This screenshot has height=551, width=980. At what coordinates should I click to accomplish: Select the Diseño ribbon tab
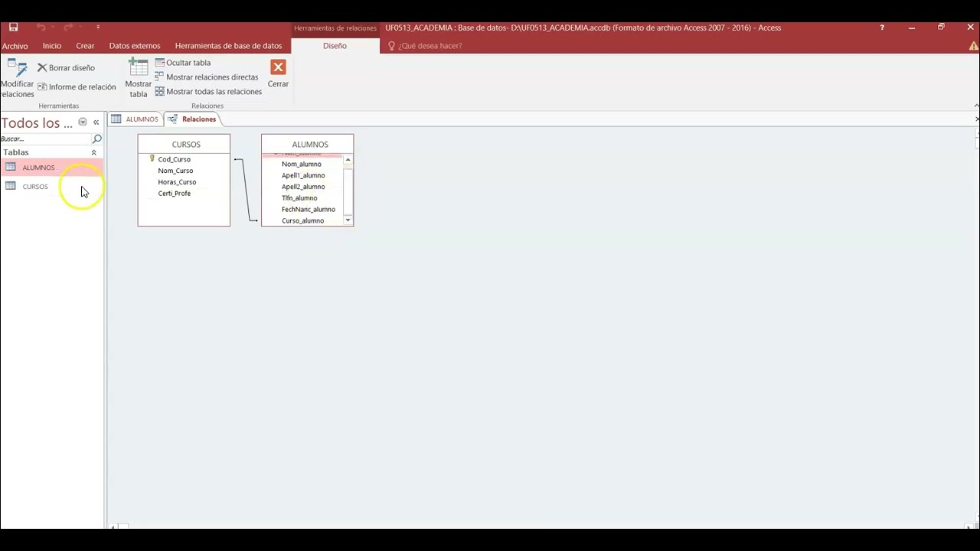pos(335,46)
